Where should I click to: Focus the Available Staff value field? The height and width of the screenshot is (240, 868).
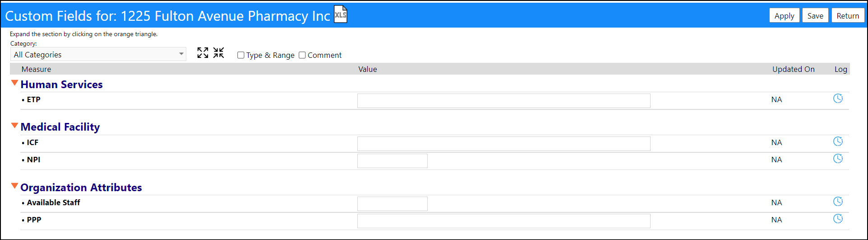tap(392, 204)
